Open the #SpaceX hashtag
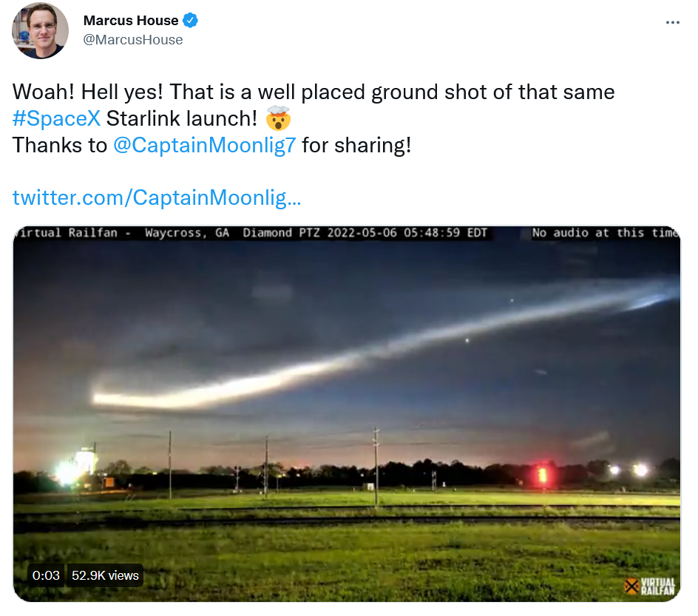 [x=56, y=118]
